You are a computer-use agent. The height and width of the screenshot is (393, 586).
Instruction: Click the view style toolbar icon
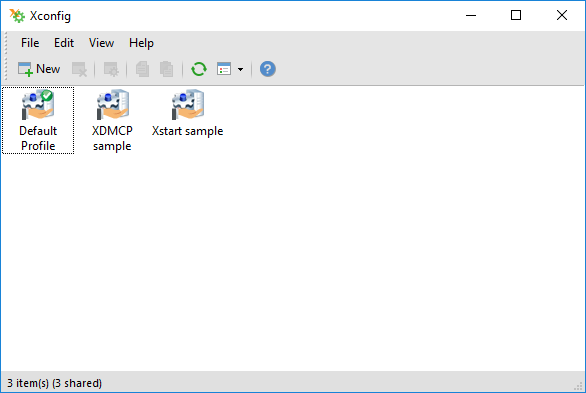(x=224, y=69)
